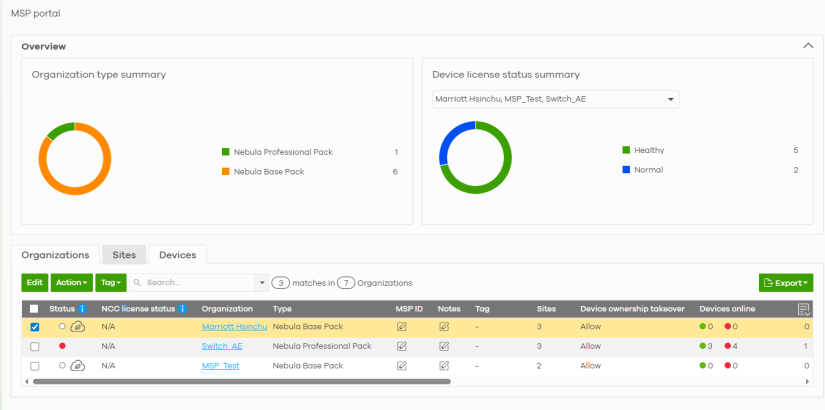Click the cloud status icon for Marriott Hsinchu
Image resolution: width=825 pixels, height=410 pixels.
click(x=78, y=327)
